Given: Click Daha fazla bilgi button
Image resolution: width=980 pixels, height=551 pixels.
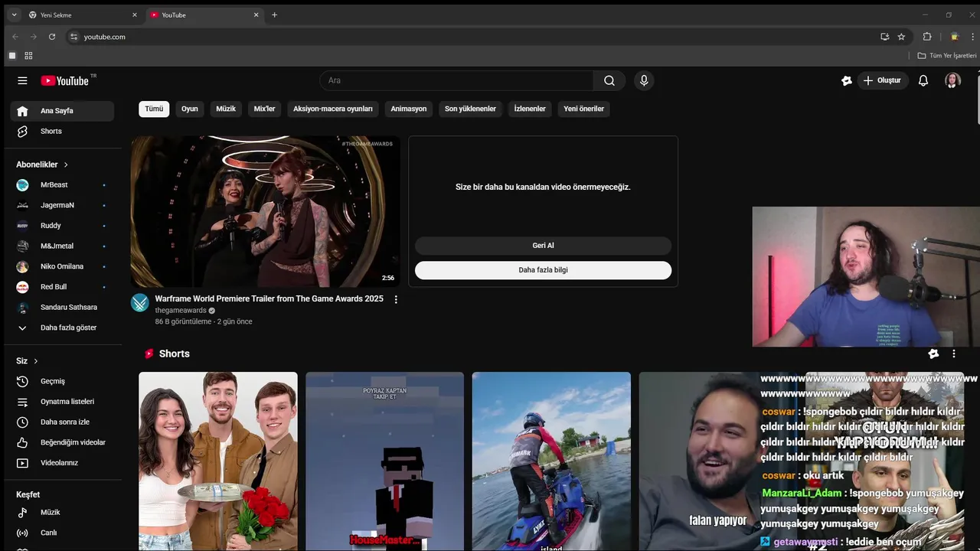Looking at the screenshot, I should tap(543, 270).
